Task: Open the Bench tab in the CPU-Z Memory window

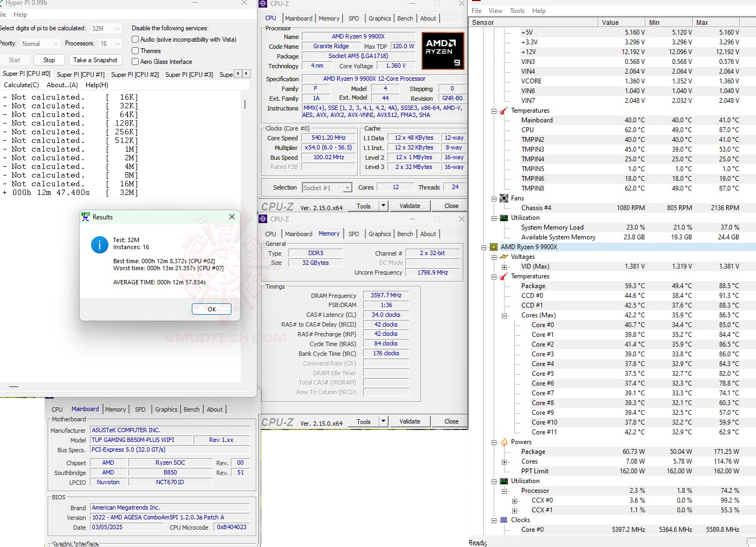Action: pyautogui.click(x=405, y=234)
